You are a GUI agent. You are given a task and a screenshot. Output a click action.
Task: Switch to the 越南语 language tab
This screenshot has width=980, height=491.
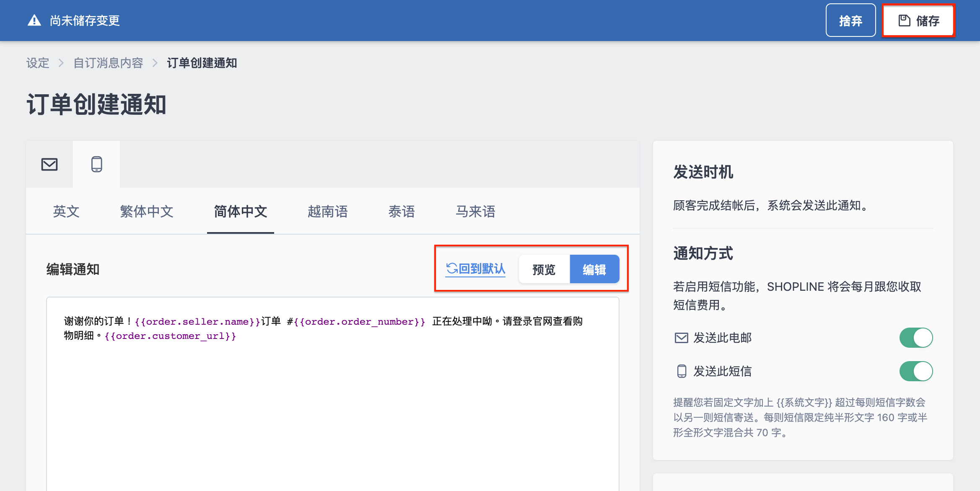click(x=328, y=211)
